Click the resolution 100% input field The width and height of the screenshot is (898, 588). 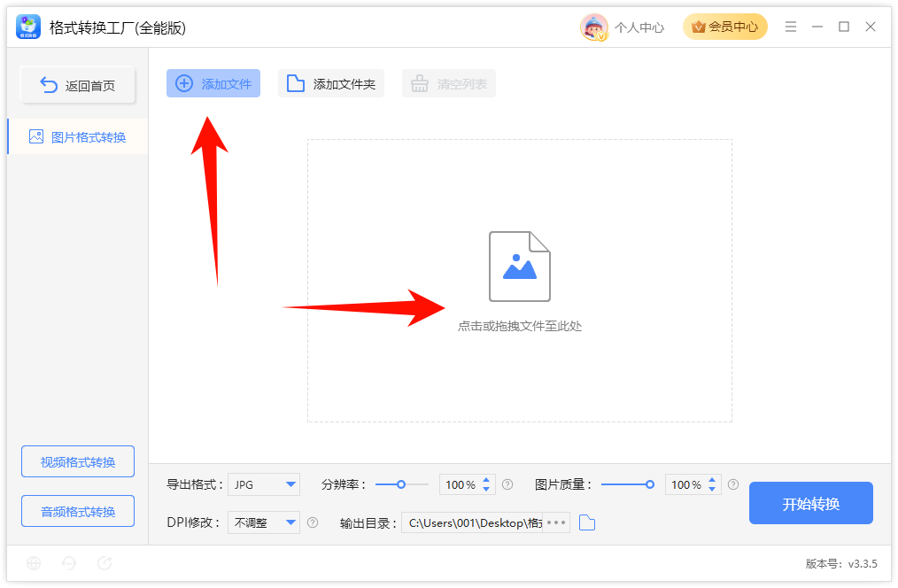tap(460, 485)
